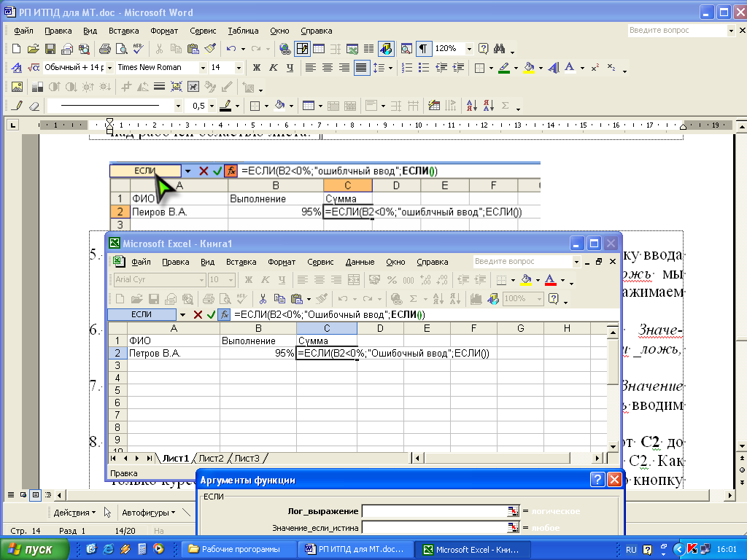Viewport: 747px width, 560px height.
Task: Confirm formula with green checkmark in Excel
Action: (x=211, y=314)
